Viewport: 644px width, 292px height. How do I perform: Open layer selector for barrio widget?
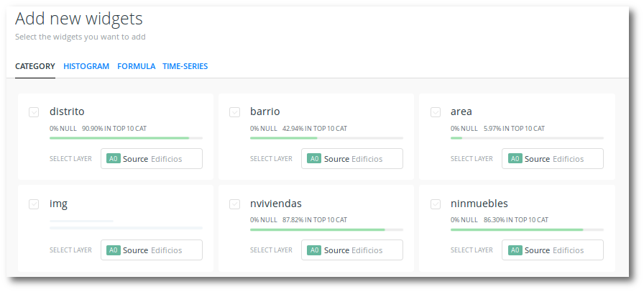pyautogui.click(x=352, y=159)
